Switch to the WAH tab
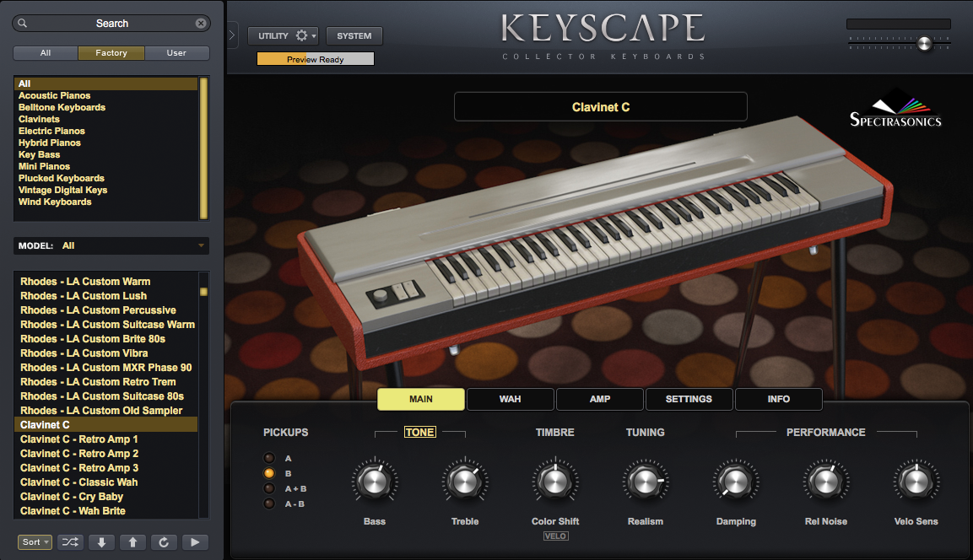This screenshot has height=560, width=973. point(510,398)
